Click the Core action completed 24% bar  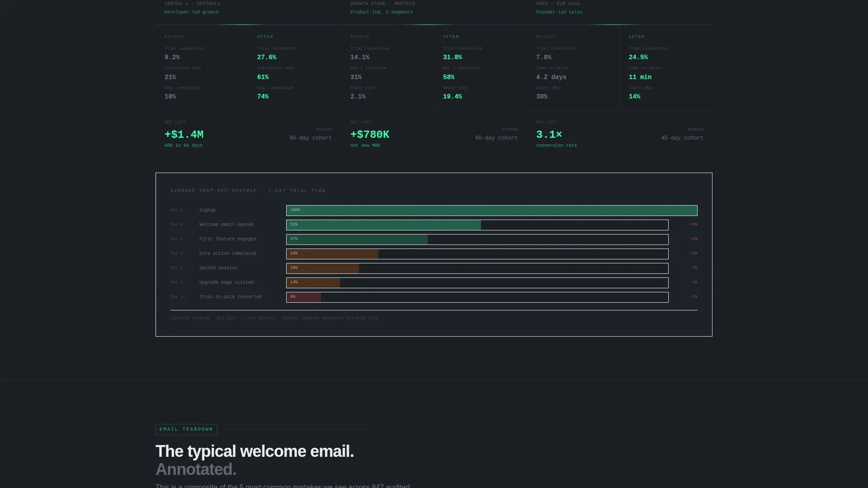(477, 254)
